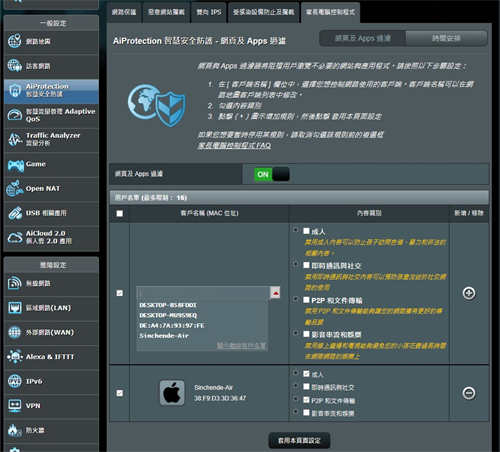Switch to infected device prevention tab

pyautogui.click(x=263, y=12)
